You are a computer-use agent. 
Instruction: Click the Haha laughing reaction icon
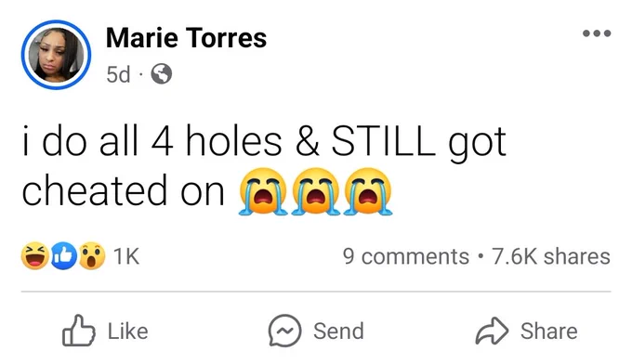point(35,255)
